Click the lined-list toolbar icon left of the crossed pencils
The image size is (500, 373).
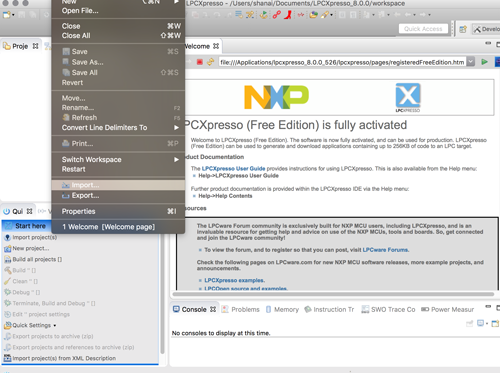point(239,15)
